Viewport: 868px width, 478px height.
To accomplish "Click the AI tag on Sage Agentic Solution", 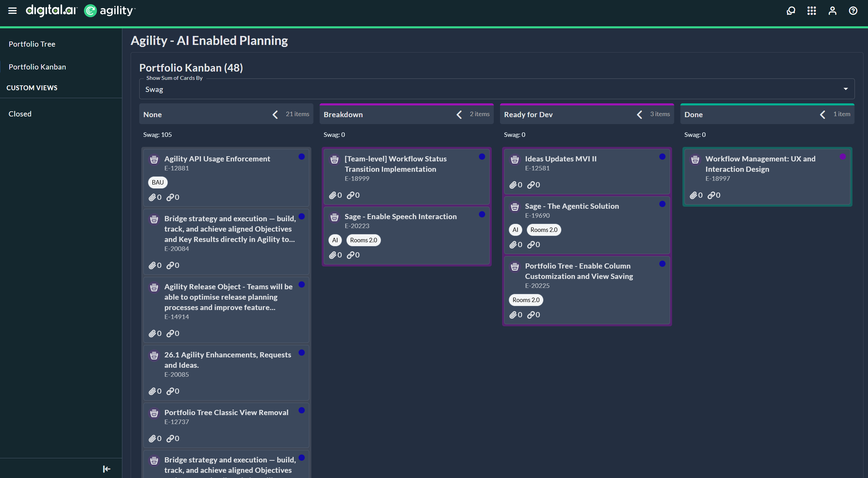I will [x=516, y=229].
